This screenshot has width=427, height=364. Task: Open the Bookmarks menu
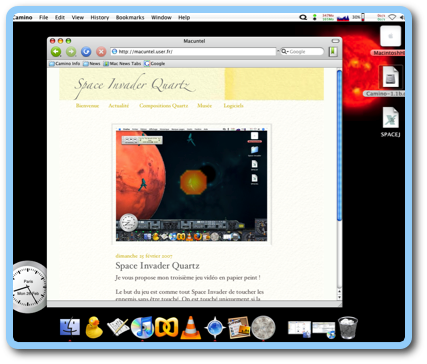pyautogui.click(x=130, y=17)
